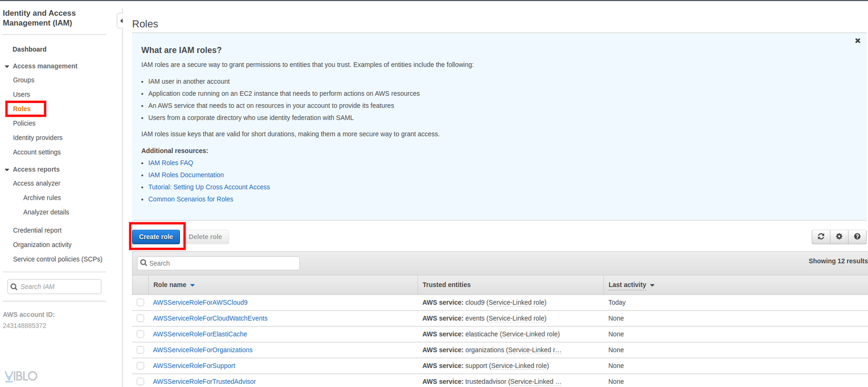Tick the AWSServiceRoleForElastiCache checkbox
Viewport: 868px width, 387px height.
point(140,334)
